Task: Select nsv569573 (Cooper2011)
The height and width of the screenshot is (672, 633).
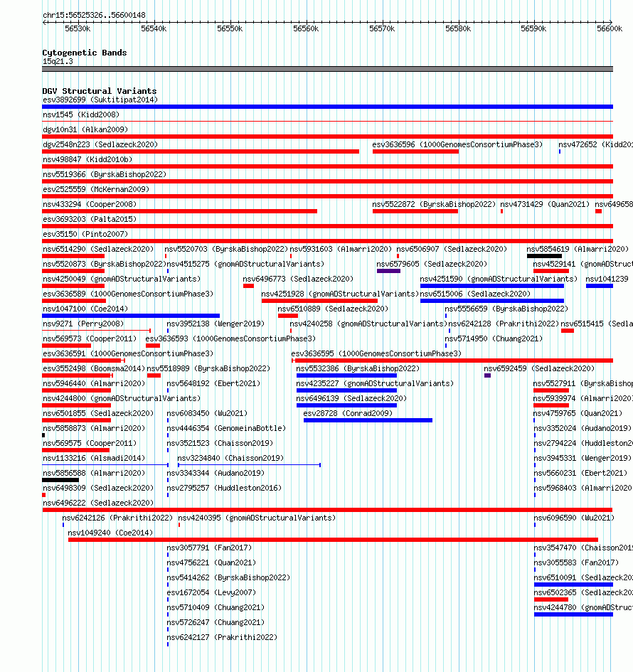Action: 90,339
